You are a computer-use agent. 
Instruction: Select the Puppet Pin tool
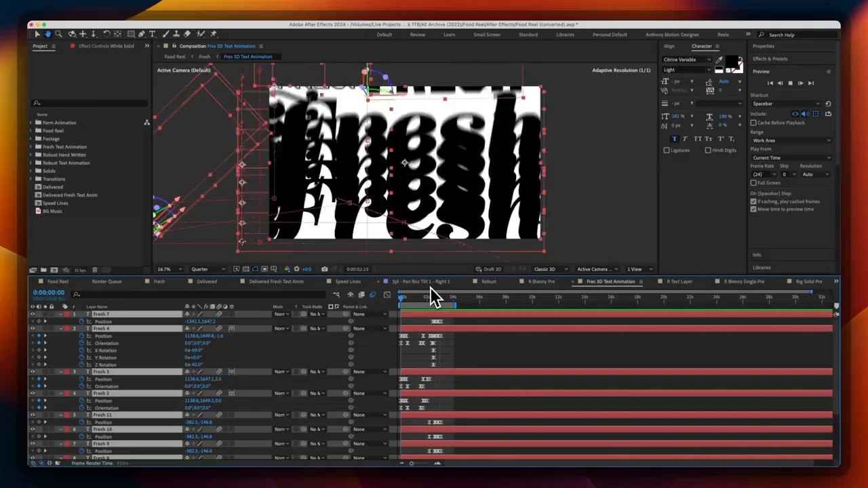click(213, 34)
